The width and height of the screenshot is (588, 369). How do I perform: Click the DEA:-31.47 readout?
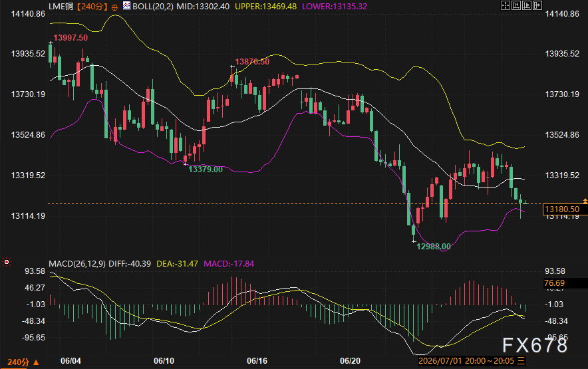[177, 264]
